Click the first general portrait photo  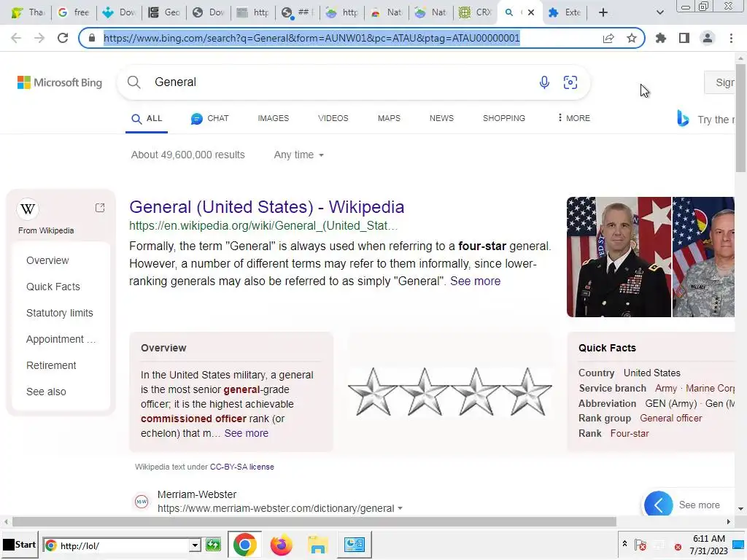click(619, 257)
